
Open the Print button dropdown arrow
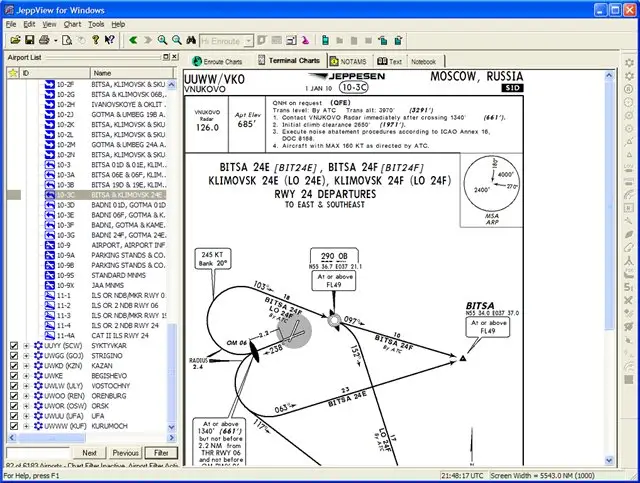tap(56, 40)
